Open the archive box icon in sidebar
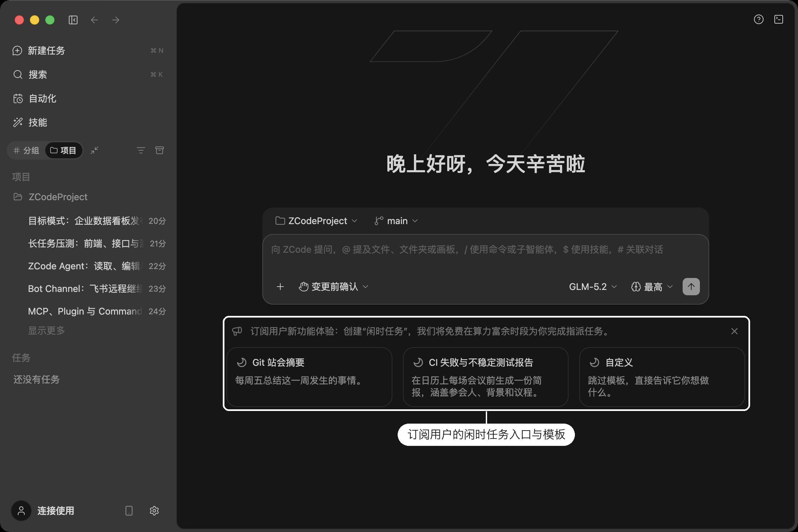798x532 pixels. 160,150
